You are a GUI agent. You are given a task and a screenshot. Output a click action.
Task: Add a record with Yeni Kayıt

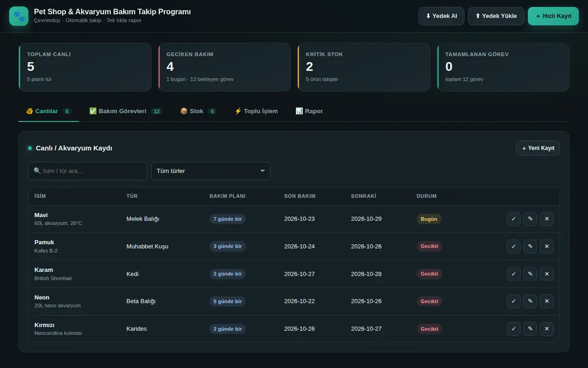[538, 148]
